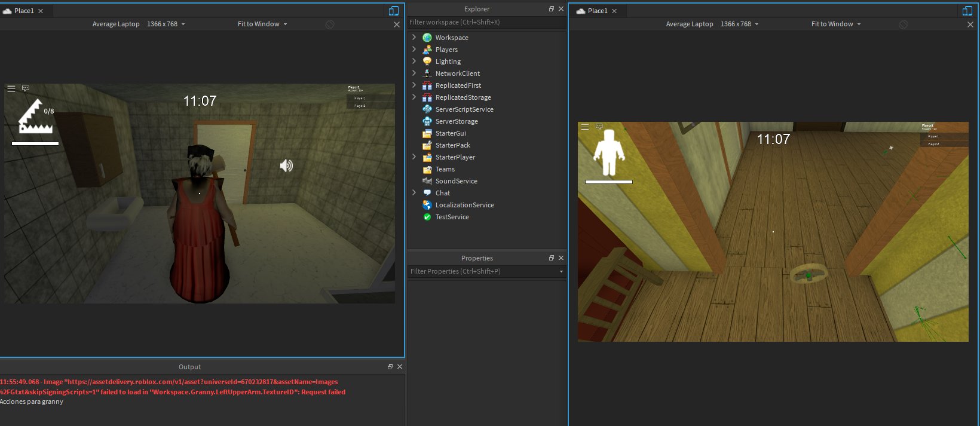Click the Lighting bulb icon
The width and height of the screenshot is (980, 426).
click(x=427, y=62)
